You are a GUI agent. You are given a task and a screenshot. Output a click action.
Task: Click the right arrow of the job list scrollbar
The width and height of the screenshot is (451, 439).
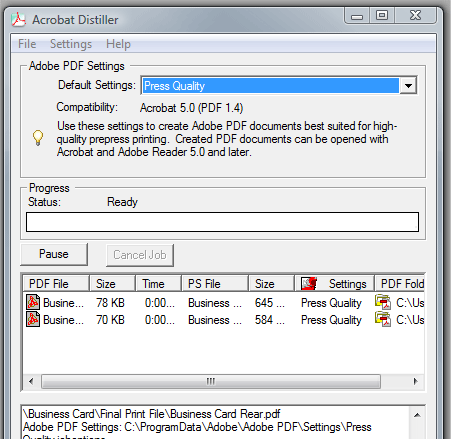(x=415, y=381)
